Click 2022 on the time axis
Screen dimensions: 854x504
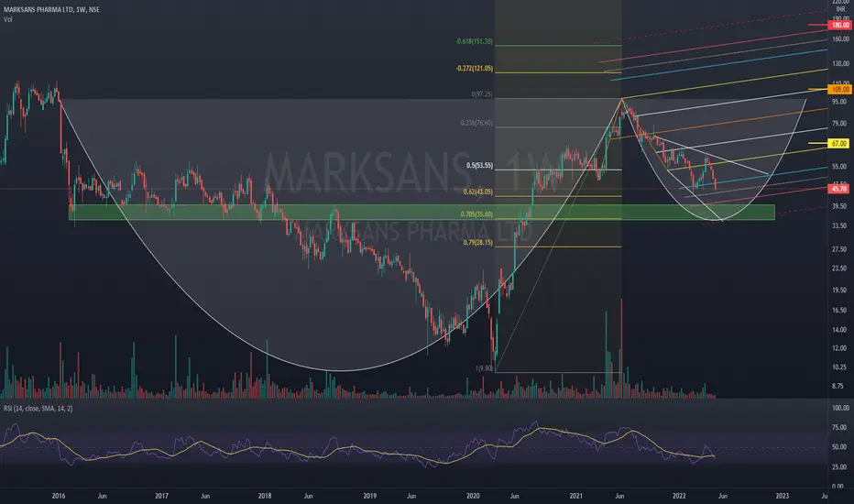pos(679,496)
